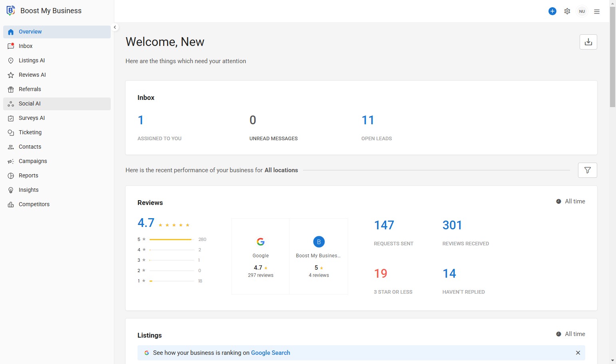Select the Google reviews source card
616x364 pixels.
point(261,256)
